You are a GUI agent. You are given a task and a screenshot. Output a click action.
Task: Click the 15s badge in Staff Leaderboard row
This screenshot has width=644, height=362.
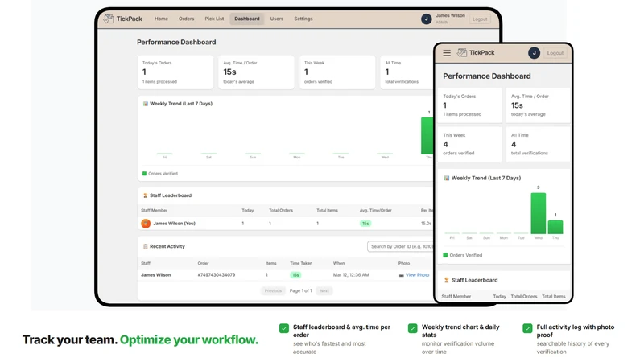pos(365,224)
